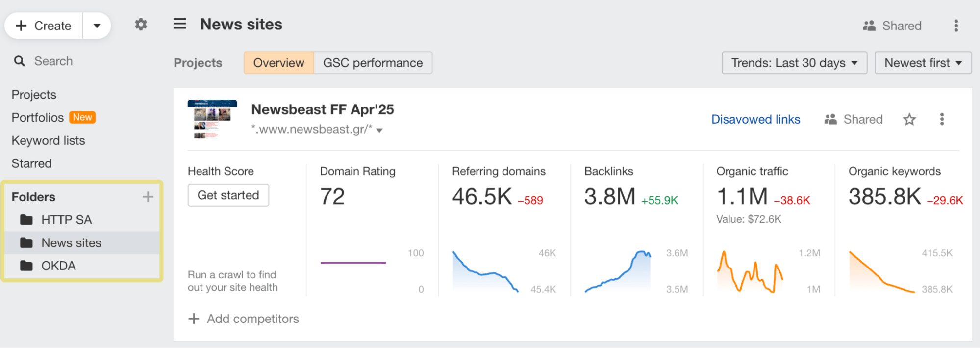
Task: Star the Newsbeast FF Apr'25 project
Action: (x=909, y=119)
